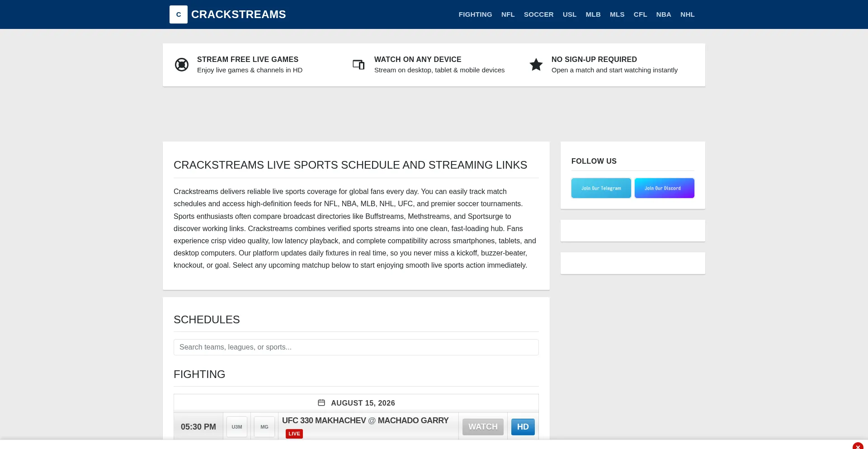The width and height of the screenshot is (868, 449).
Task: Click the CRACKSTREAMS site title link
Action: point(238,14)
